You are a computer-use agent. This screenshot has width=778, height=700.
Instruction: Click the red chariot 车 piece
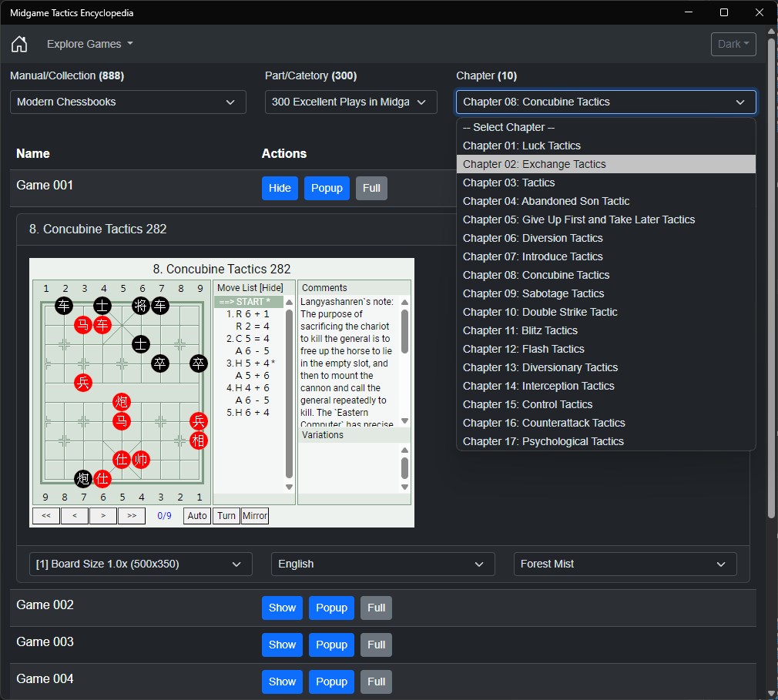point(102,326)
